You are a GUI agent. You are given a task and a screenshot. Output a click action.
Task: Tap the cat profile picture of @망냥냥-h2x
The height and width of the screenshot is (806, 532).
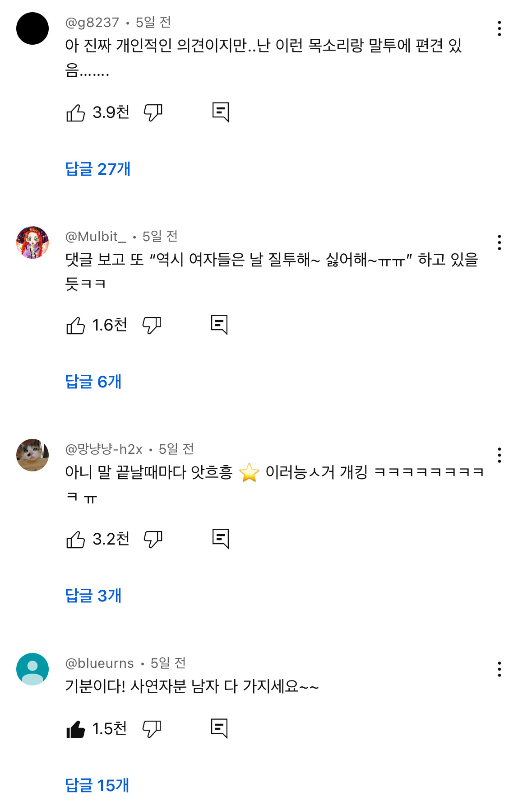coord(32,455)
